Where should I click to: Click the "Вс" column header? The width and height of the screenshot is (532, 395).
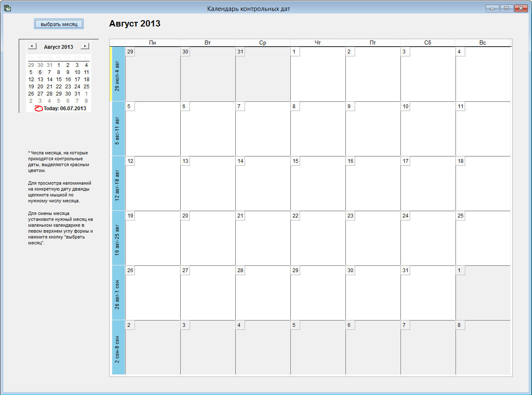click(483, 43)
